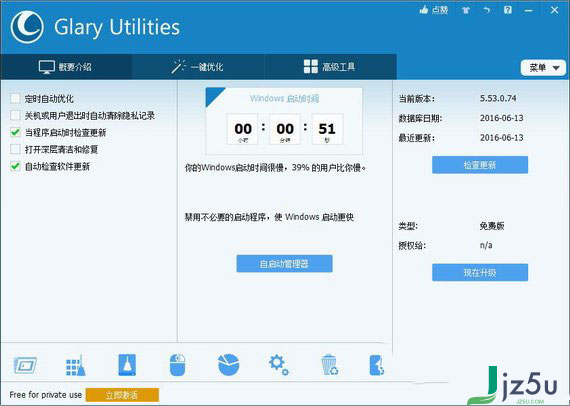570x406 pixels.
Task: Open the skin (shirt) icon
Action: pos(466,10)
